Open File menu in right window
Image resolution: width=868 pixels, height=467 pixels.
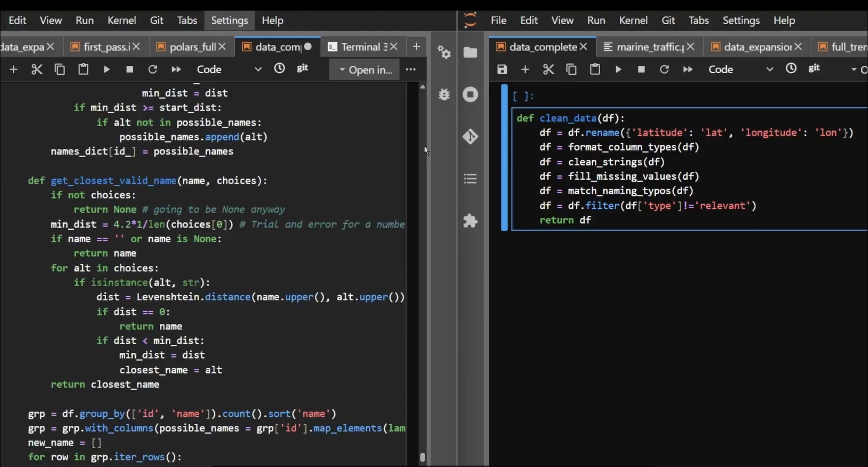[x=499, y=21]
